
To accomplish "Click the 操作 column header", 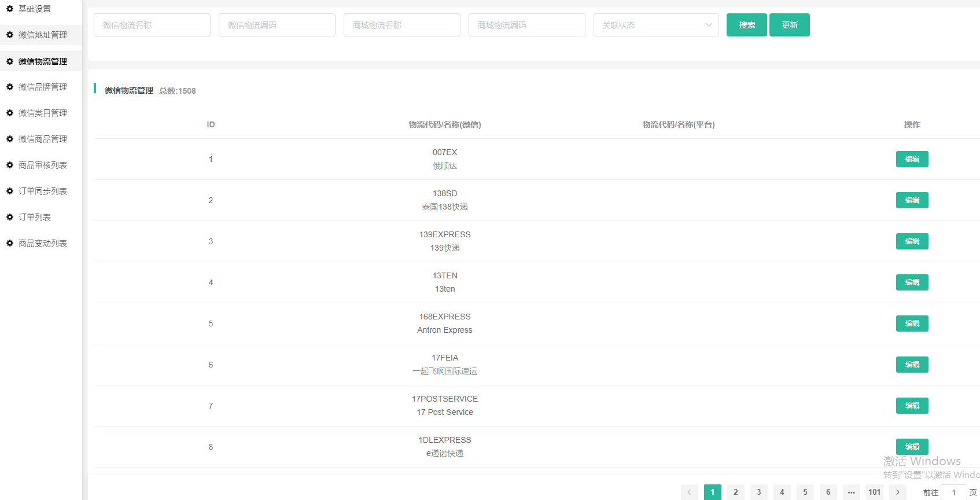I will pos(912,124).
